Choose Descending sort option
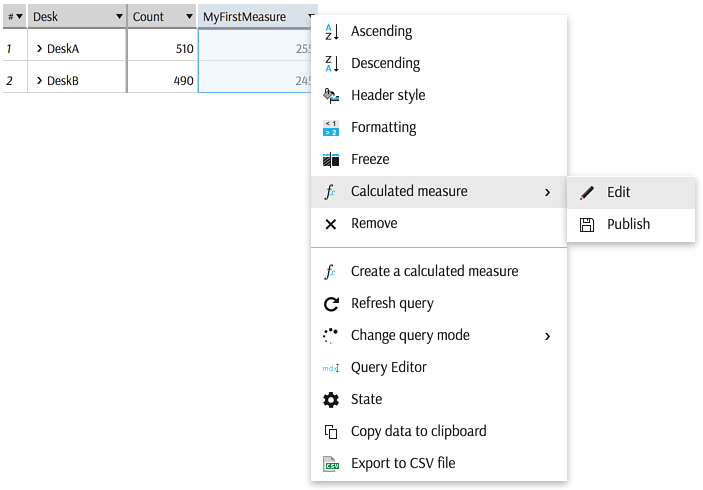703x490 pixels. pyautogui.click(x=439, y=63)
